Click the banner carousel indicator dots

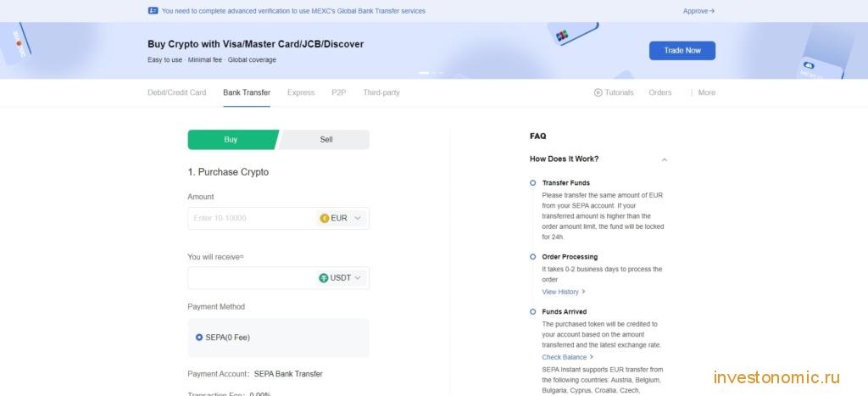pyautogui.click(x=431, y=73)
